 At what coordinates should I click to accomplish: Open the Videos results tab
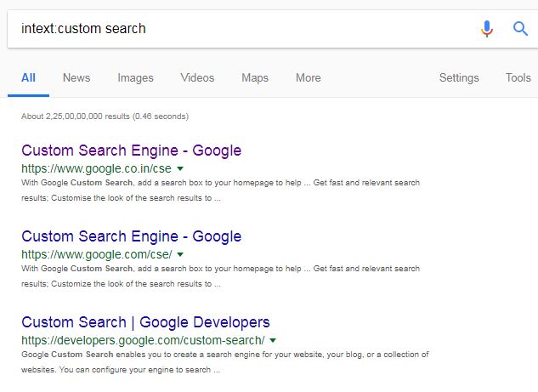[x=197, y=77]
